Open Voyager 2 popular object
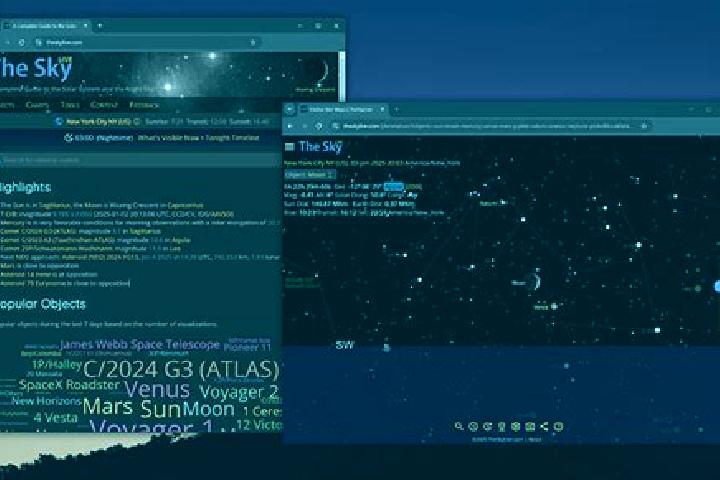This screenshot has width=720, height=480. click(x=239, y=393)
